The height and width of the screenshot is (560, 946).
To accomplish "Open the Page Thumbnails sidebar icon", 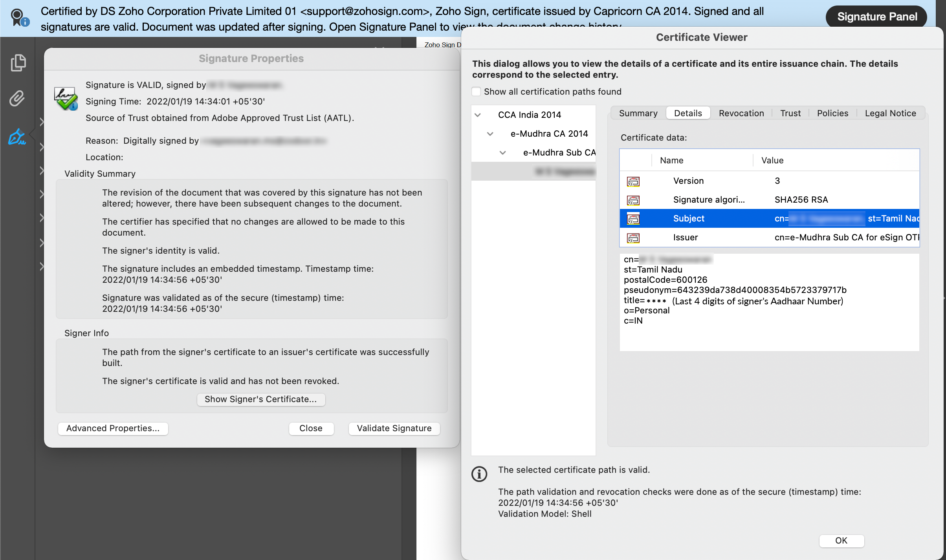I will click(x=18, y=63).
